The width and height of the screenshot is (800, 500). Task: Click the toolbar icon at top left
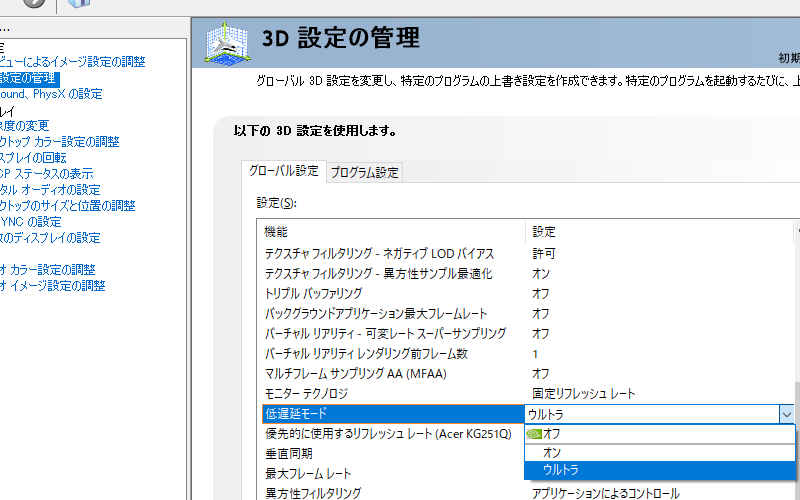[x=35, y=3]
